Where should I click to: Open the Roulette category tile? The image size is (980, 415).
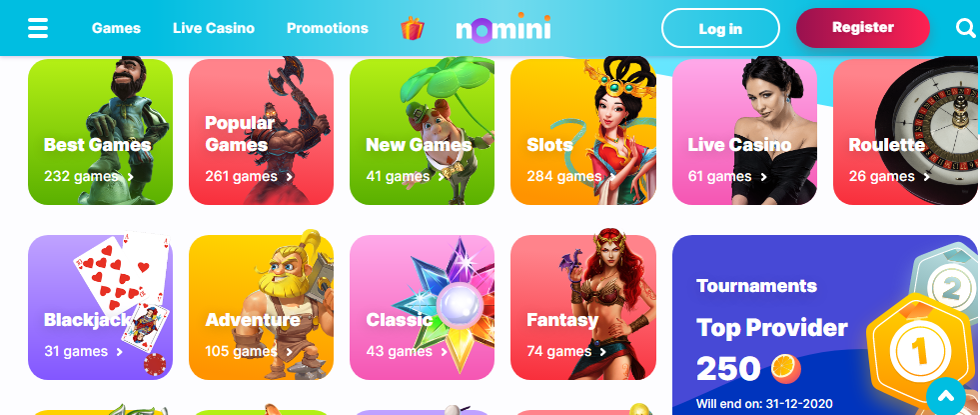pyautogui.click(x=906, y=131)
